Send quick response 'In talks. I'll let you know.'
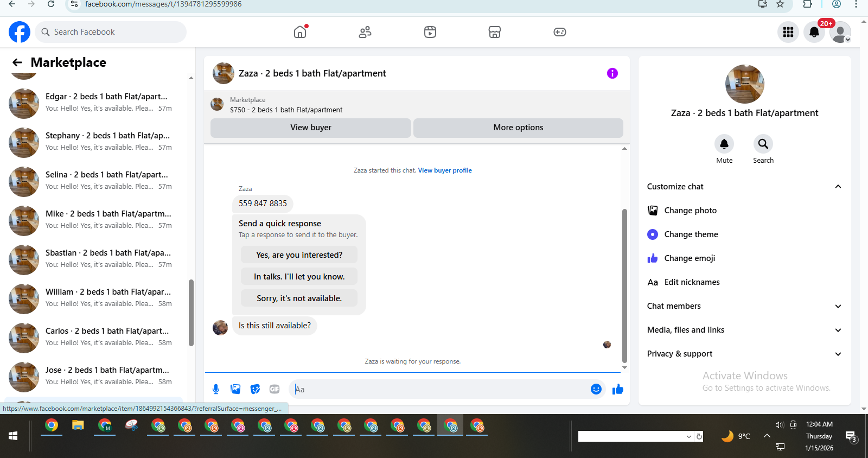Screen dimensions: 868x458 (299, 277)
